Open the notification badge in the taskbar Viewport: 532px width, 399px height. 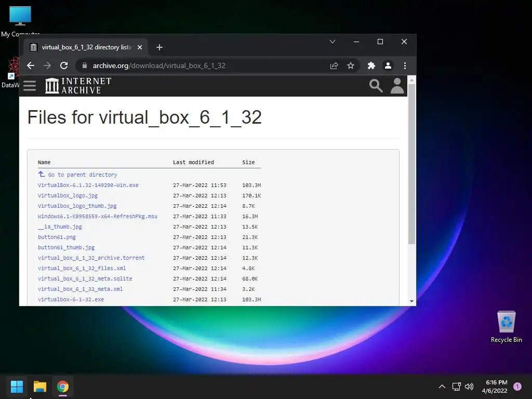(x=517, y=387)
